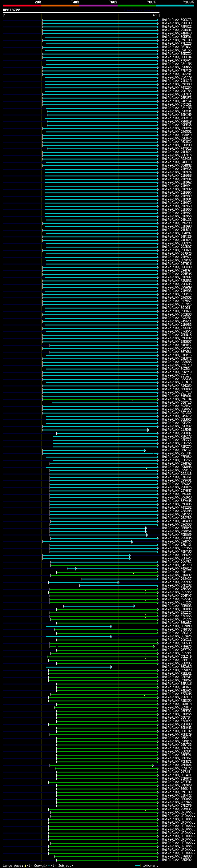The height and width of the screenshot is (868, 197).
Task: Select label UniRef100_Q2YHN7
Action: pos(177,491)
